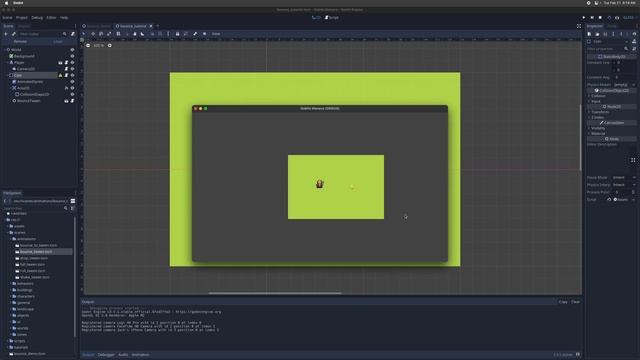Collapse the Player node children
This screenshot has height=360, width=640.
(x=8, y=62)
